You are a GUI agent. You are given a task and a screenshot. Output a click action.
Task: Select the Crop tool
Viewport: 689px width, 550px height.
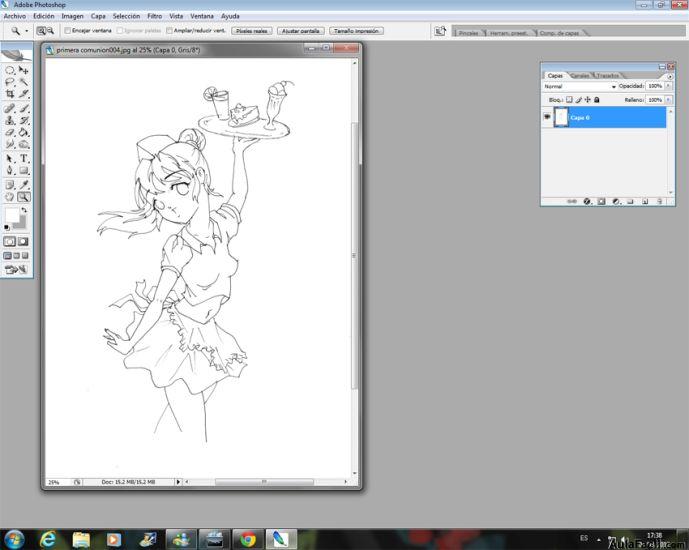tap(10, 94)
